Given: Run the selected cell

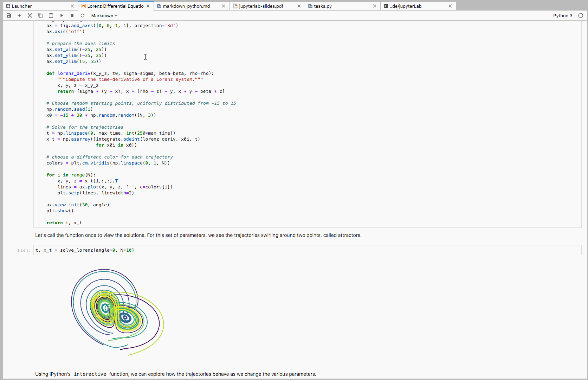Looking at the screenshot, I should [x=62, y=15].
